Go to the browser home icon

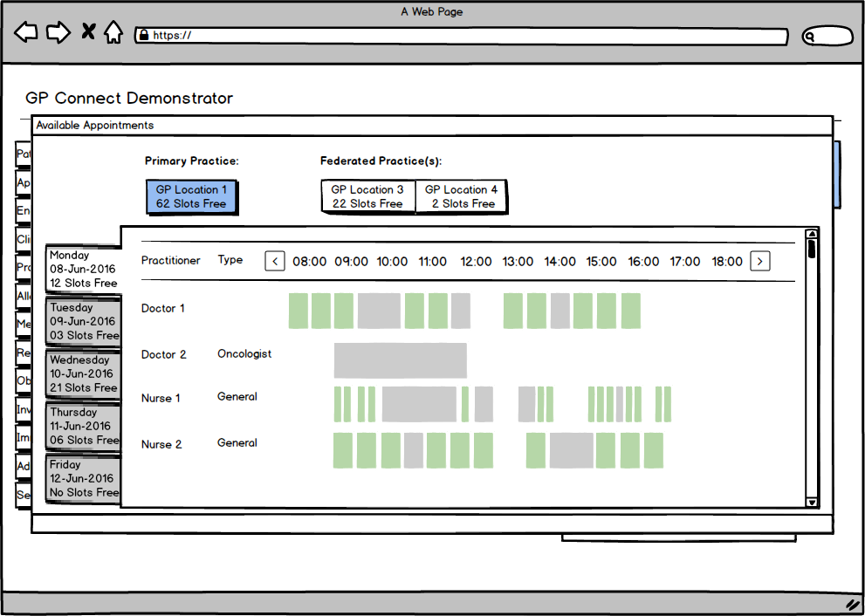(x=113, y=33)
